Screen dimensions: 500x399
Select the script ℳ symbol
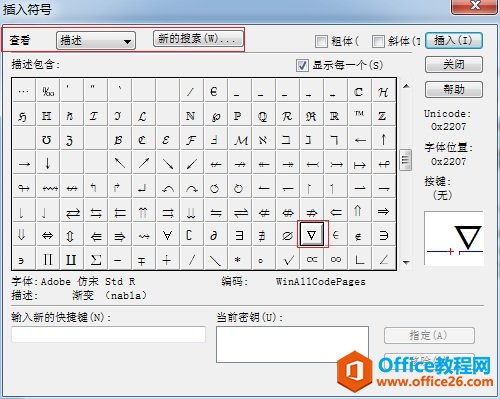[x=239, y=139]
